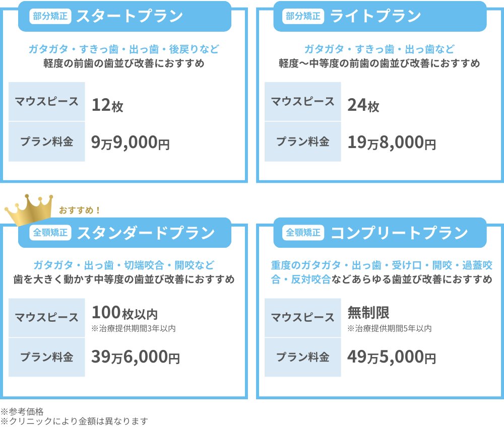Click the おすすめ！ label
Viewport: 504px width, 428px height.
pos(80,208)
